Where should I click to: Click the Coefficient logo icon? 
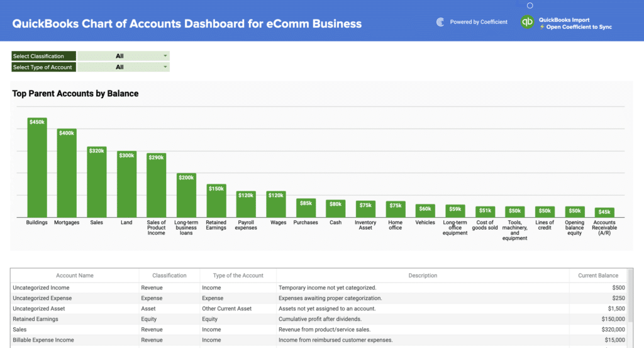[x=440, y=22]
